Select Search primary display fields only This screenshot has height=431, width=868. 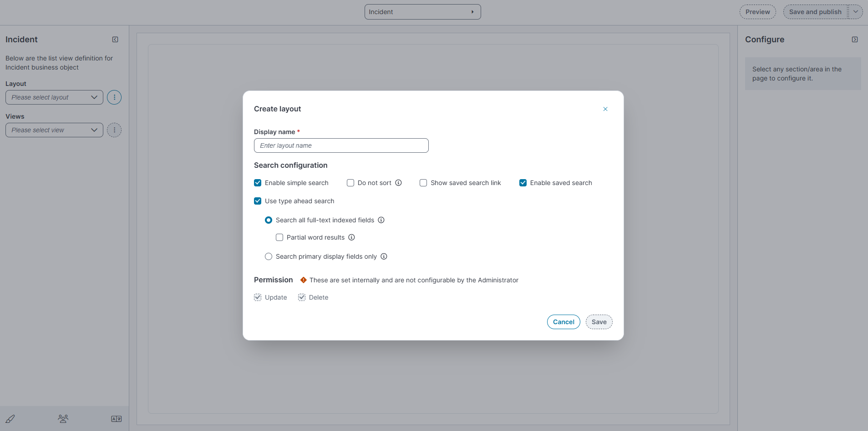click(269, 256)
